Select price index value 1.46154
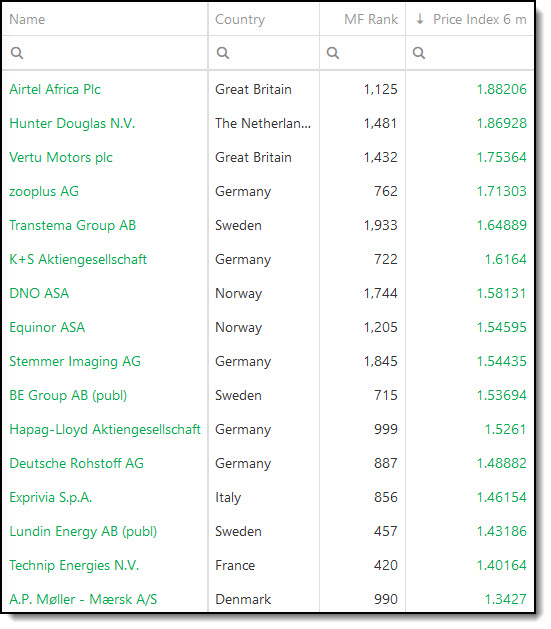 click(501, 497)
